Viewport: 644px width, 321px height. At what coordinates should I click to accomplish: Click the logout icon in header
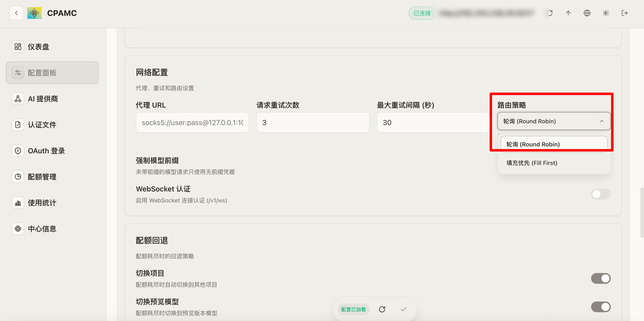coord(625,13)
